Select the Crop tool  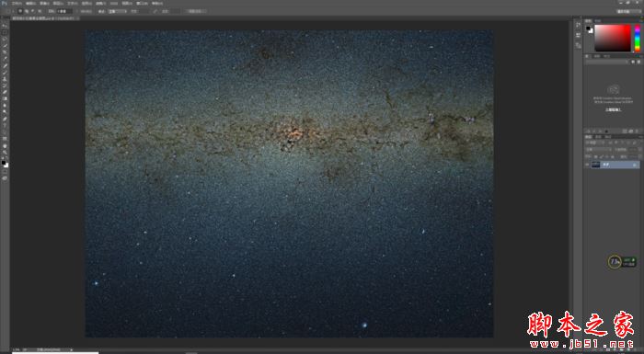pyautogui.click(x=5, y=51)
